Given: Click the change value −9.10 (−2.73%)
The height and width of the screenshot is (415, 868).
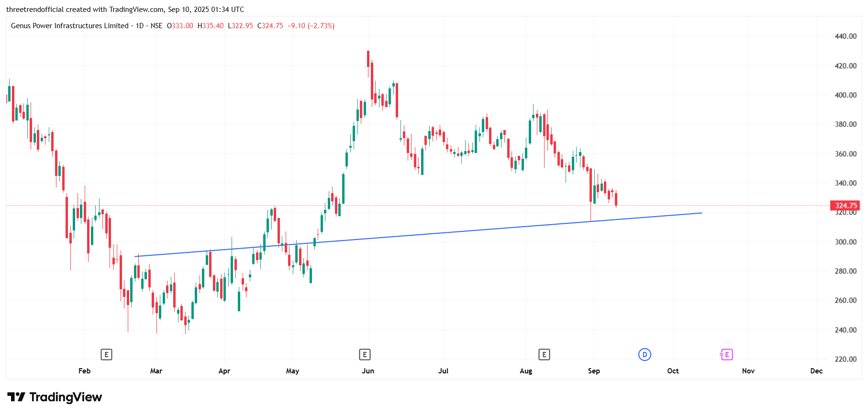Looking at the screenshot, I should click(311, 26).
